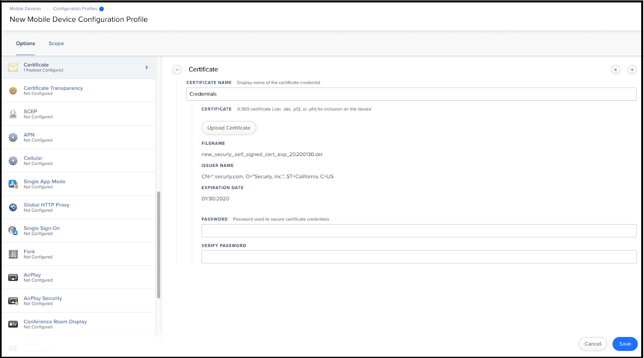The width and height of the screenshot is (644, 358).
Task: Click the Conference Room Display Apple TV icon
Action: pyautogui.click(x=13, y=324)
